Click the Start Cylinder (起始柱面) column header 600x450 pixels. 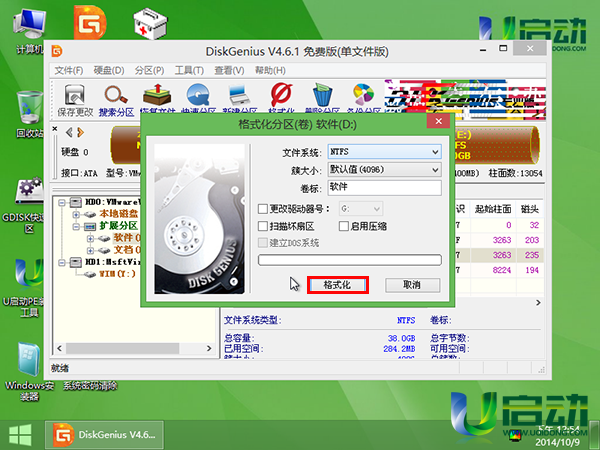click(493, 209)
